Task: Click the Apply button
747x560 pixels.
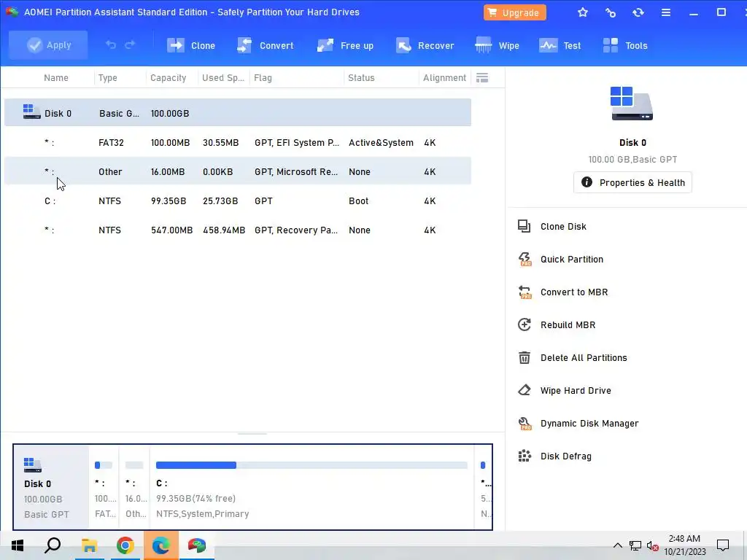Action: 48,45
